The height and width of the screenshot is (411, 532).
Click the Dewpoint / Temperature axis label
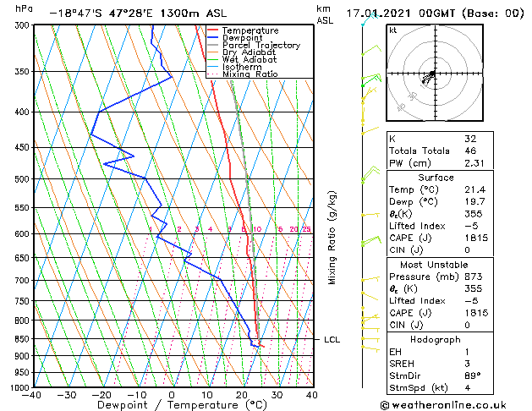[x=172, y=404]
